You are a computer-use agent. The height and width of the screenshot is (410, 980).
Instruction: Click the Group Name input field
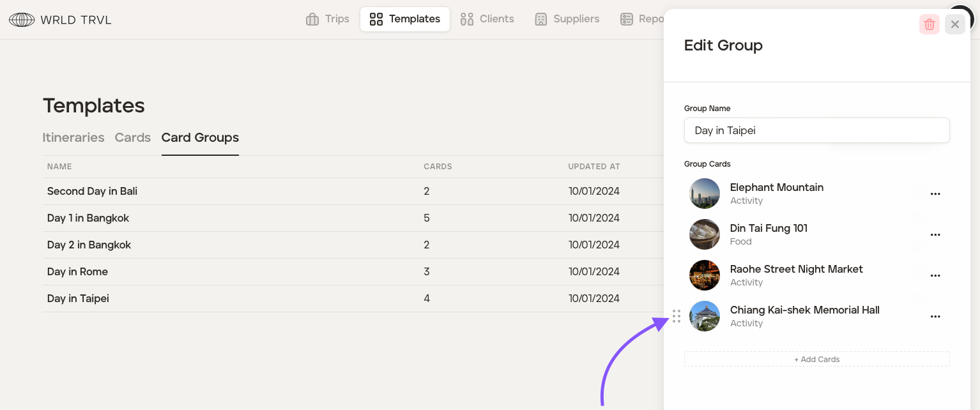click(x=816, y=130)
